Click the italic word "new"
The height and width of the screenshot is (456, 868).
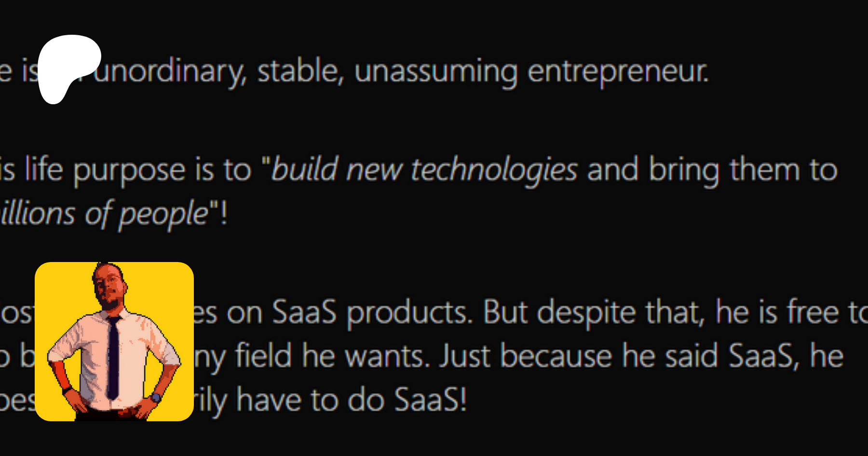click(374, 171)
